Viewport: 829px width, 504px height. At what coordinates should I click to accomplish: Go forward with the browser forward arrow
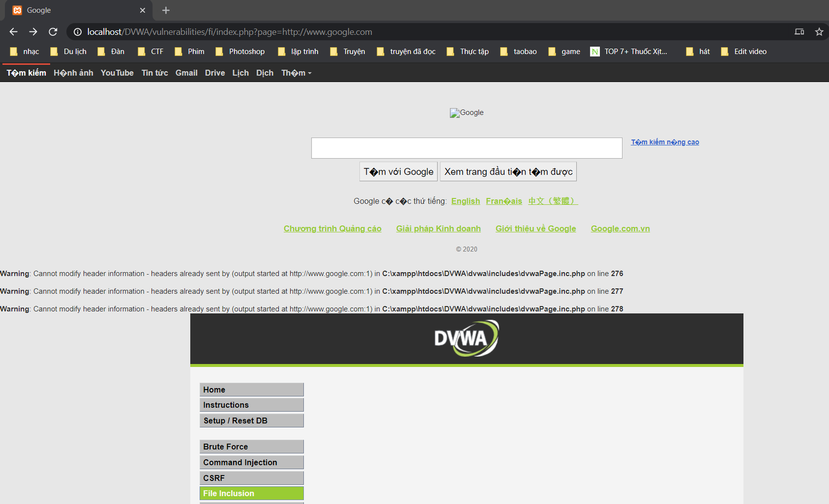[x=33, y=32]
